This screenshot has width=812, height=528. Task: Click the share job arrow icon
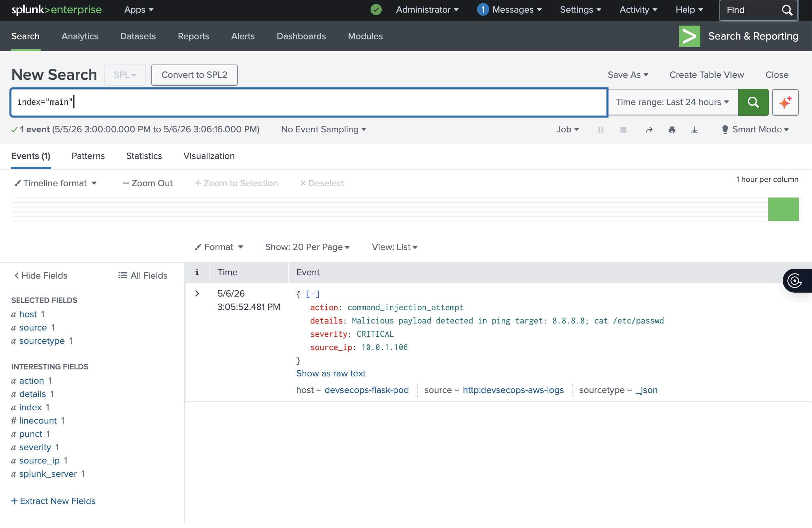649,130
